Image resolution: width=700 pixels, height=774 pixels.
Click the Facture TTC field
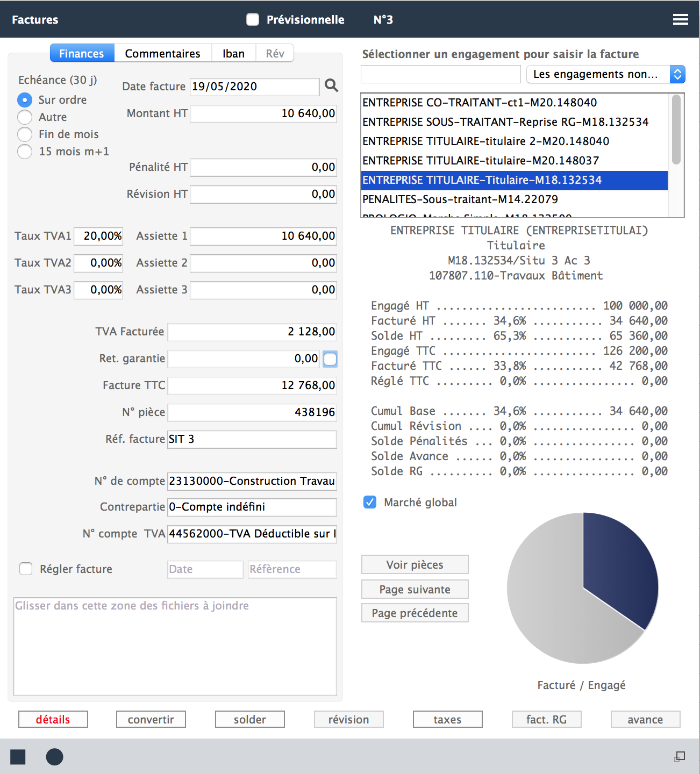click(x=252, y=385)
